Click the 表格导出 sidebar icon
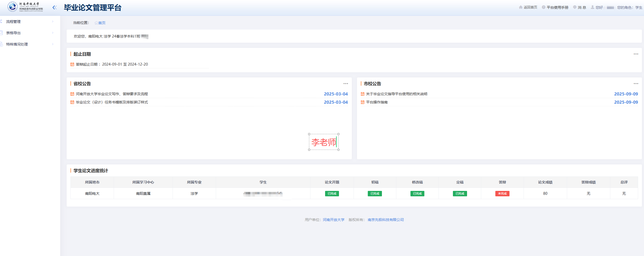Screen dimensions: 644x256 (1, 33)
